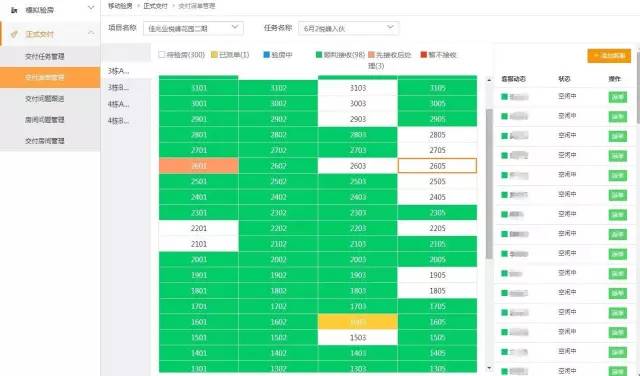Screen dimensions: 640x376
Task: Select green room cell 2305
Action: [437, 213]
